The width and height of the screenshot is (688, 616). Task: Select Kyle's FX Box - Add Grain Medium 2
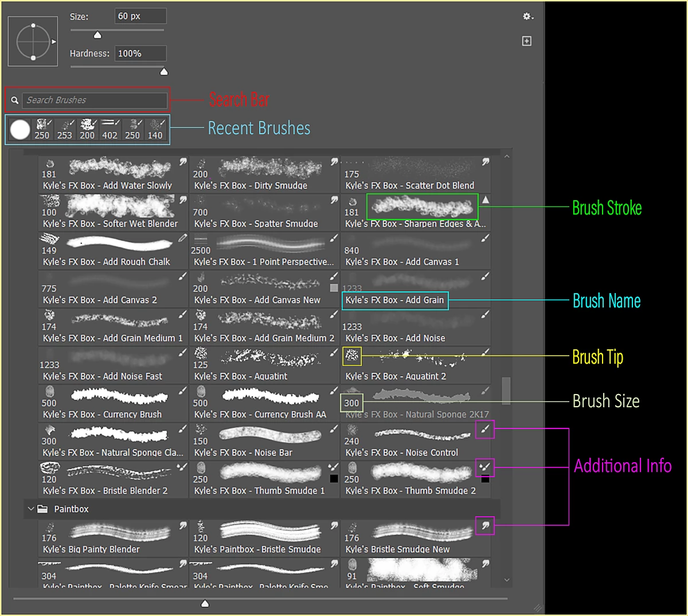tap(264, 327)
